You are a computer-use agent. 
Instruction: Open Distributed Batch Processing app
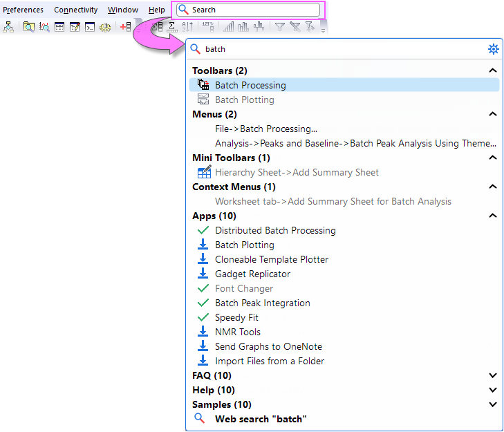275,230
